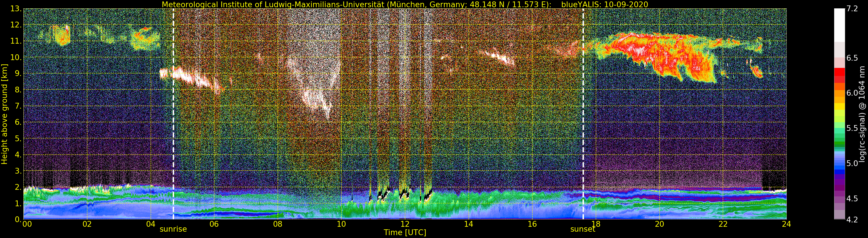Viewport: 868px width, 238px height.
Task: Click the '02' time tick label
Action: 87,224
